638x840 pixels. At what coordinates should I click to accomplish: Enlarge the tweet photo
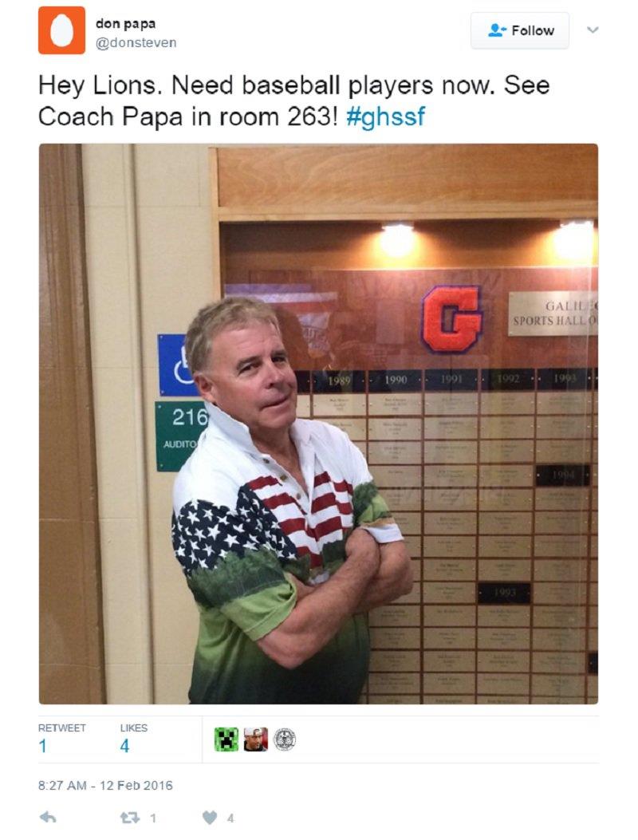[x=318, y=424]
